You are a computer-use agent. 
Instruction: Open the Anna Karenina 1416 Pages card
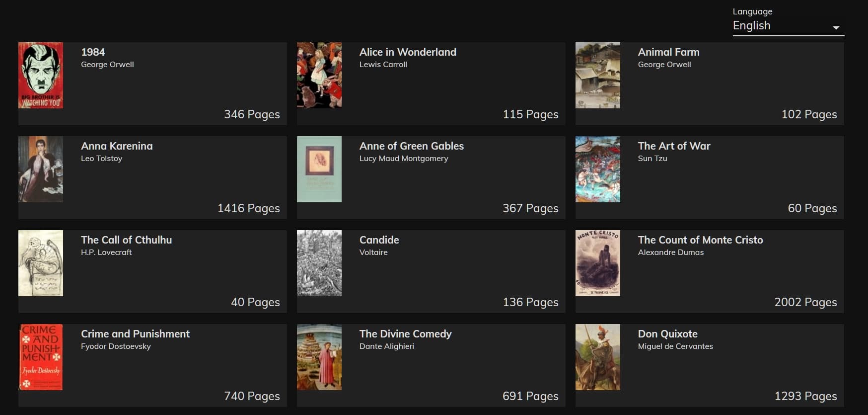[152, 177]
